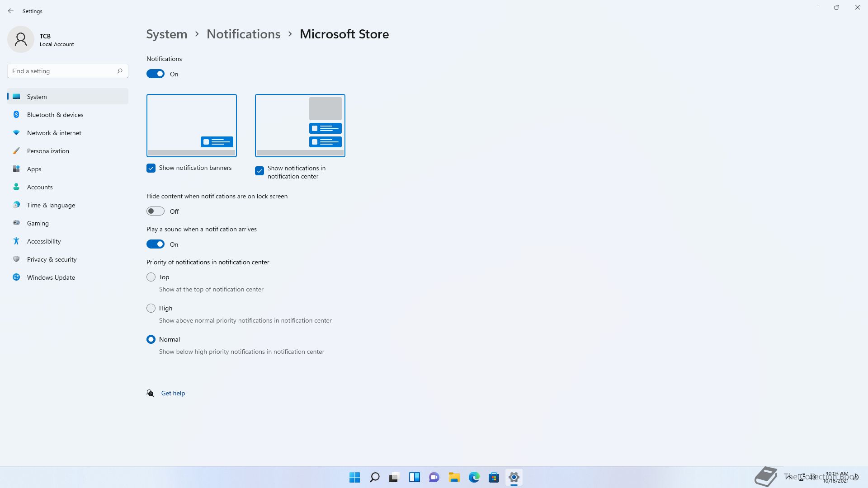Image resolution: width=868 pixels, height=488 pixels.
Task: Click the notification banner preview thumbnail
Action: click(192, 126)
